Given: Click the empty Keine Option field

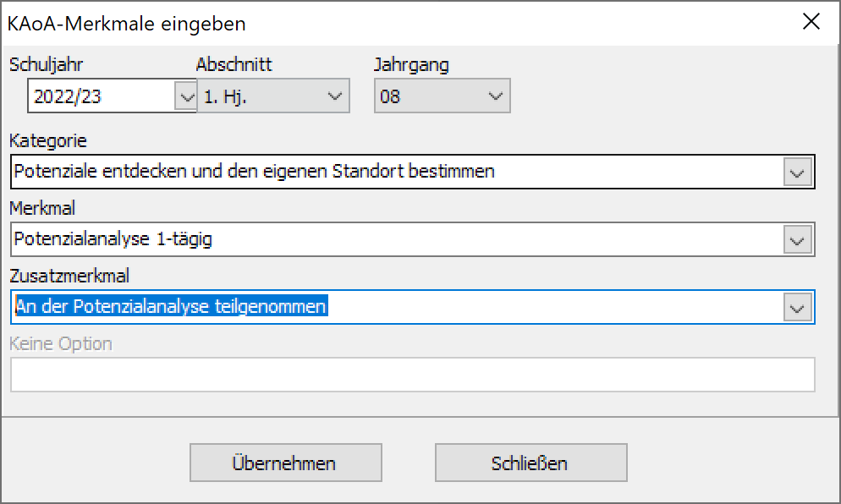Looking at the screenshot, I should point(412,375).
